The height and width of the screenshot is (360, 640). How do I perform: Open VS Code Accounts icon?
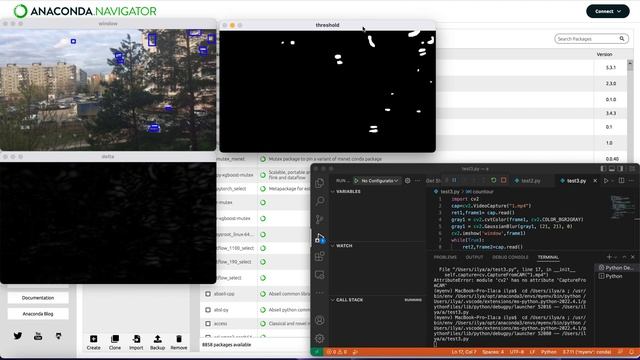[320, 320]
